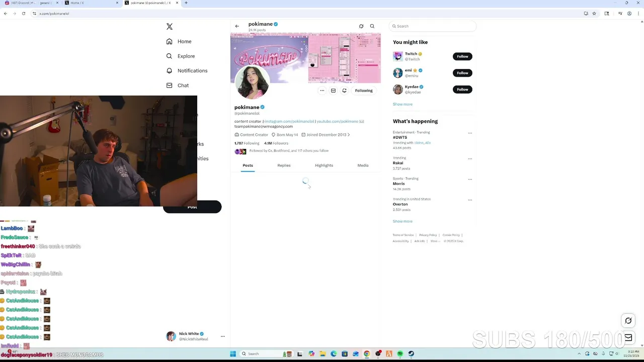Open the more options dots for Morris trend

click(x=470, y=179)
